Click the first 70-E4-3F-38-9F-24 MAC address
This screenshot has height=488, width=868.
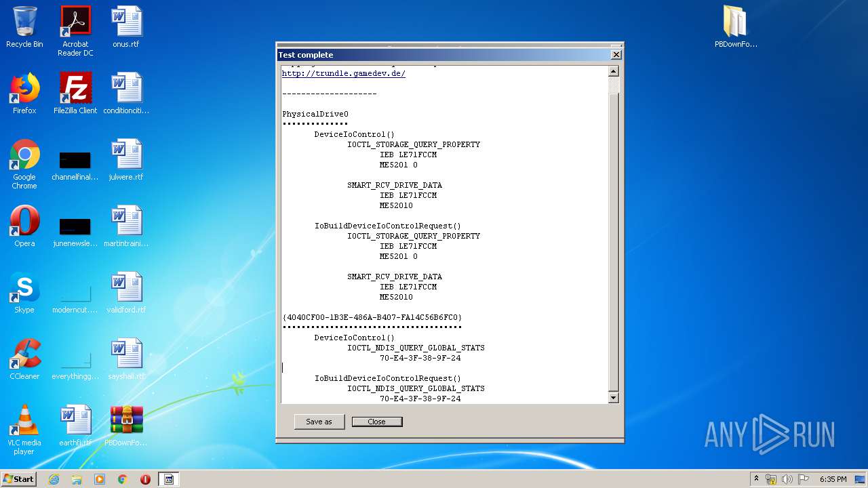[x=420, y=358]
